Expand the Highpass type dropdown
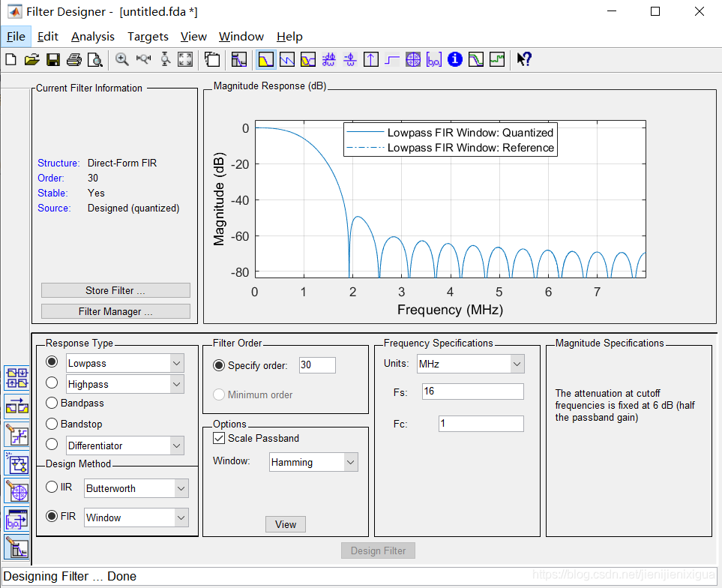Image resolution: width=722 pixels, height=588 pixels. click(176, 384)
